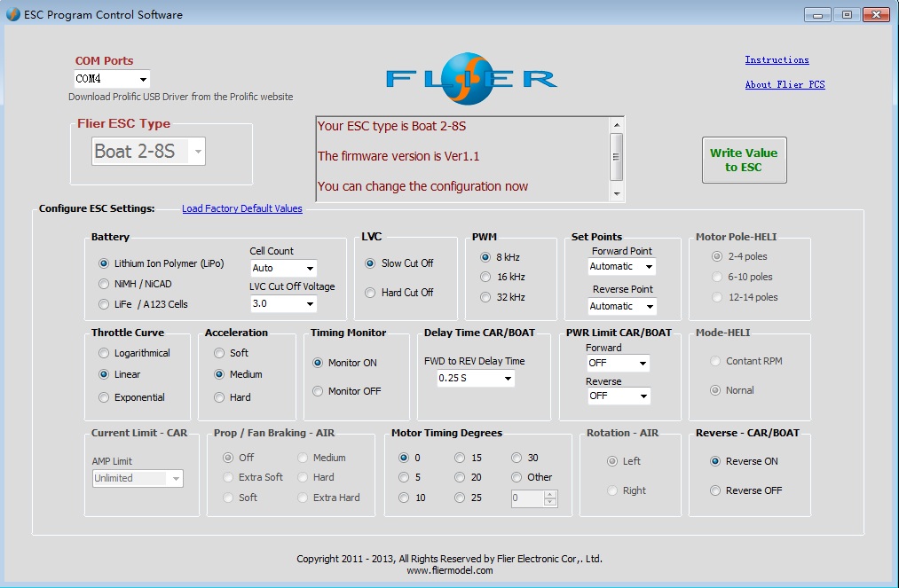Set Acceleration to Soft

(x=231, y=353)
